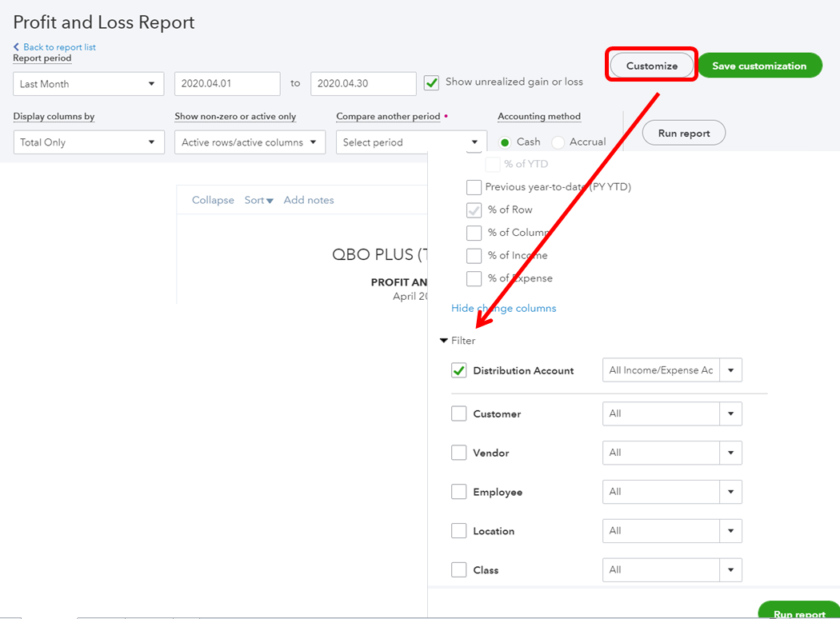
Task: Click Collapse in report toolbar
Action: tap(213, 200)
